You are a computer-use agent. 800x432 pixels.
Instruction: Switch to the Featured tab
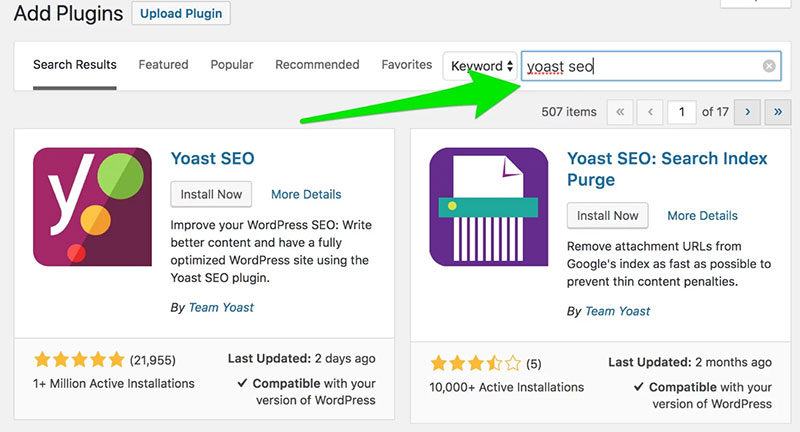[163, 65]
